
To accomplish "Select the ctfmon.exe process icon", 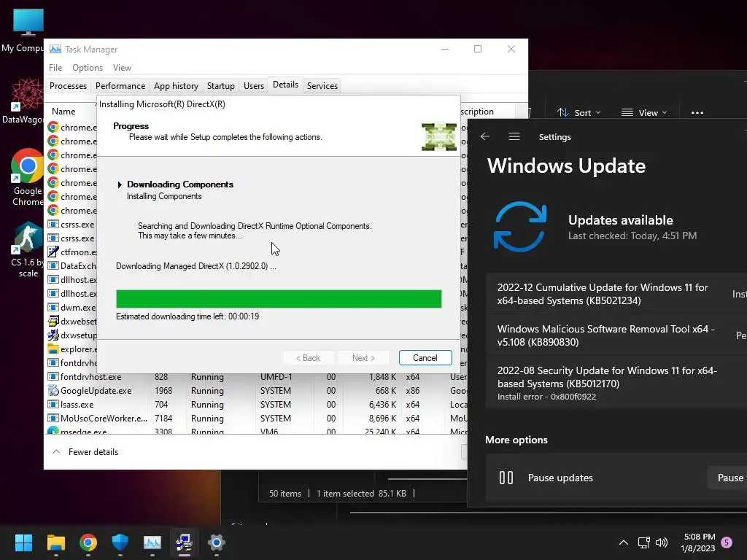I will [53, 252].
